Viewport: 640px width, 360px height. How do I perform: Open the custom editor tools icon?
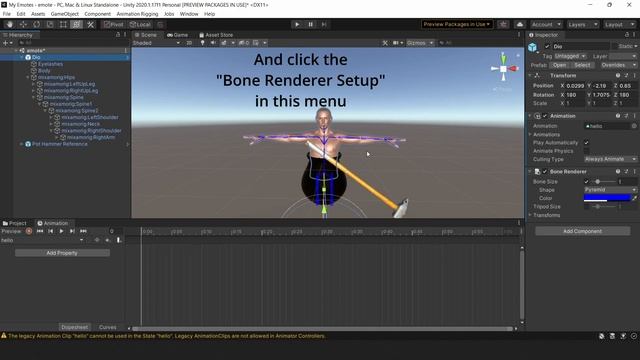click(90, 24)
